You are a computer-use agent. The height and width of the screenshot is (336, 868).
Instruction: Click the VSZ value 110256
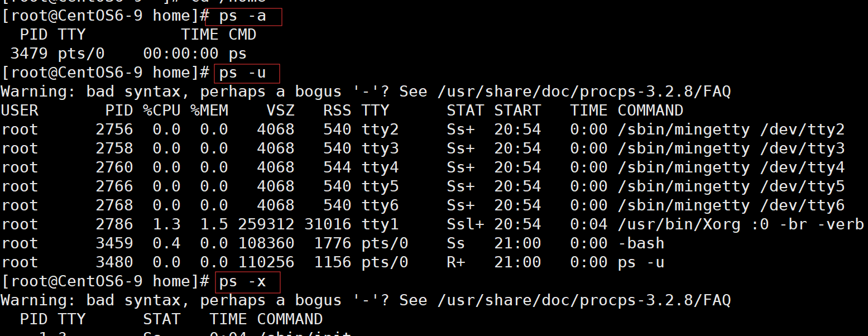coord(266,262)
